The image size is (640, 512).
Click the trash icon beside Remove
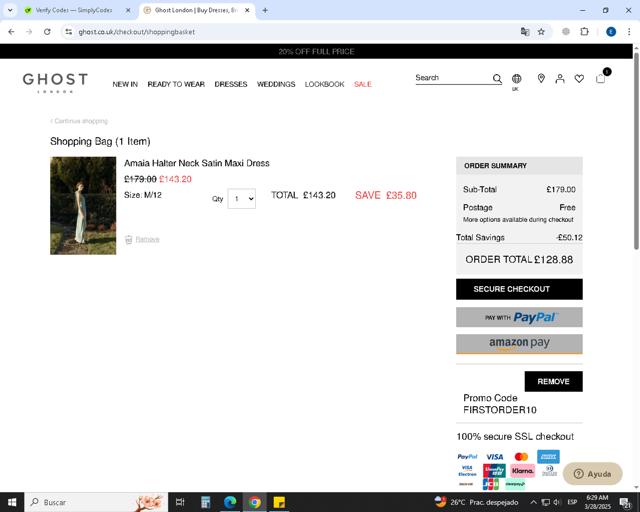click(128, 239)
